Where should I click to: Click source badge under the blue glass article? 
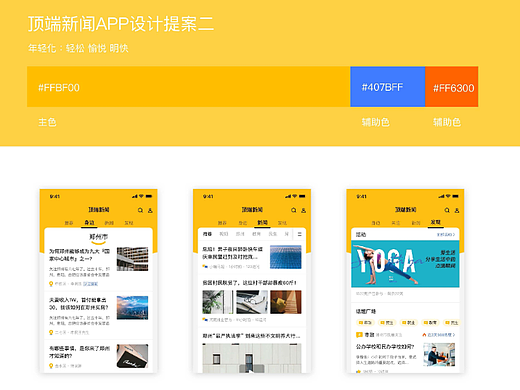pos(205,266)
